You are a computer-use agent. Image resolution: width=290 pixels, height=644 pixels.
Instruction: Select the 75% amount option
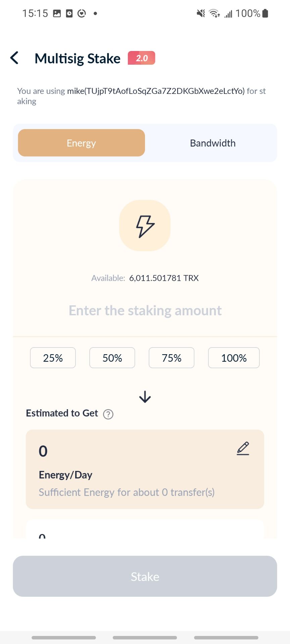pos(172,358)
